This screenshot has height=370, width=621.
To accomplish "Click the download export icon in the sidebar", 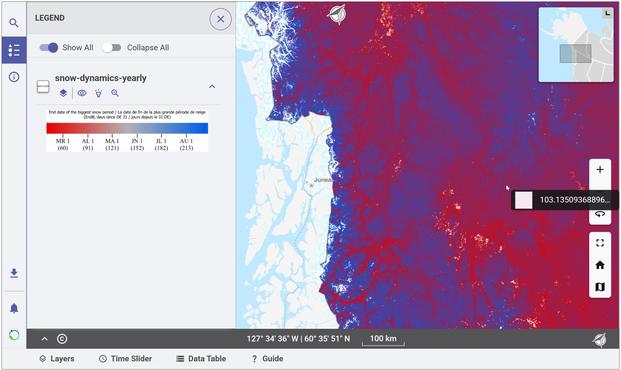I will tap(14, 273).
